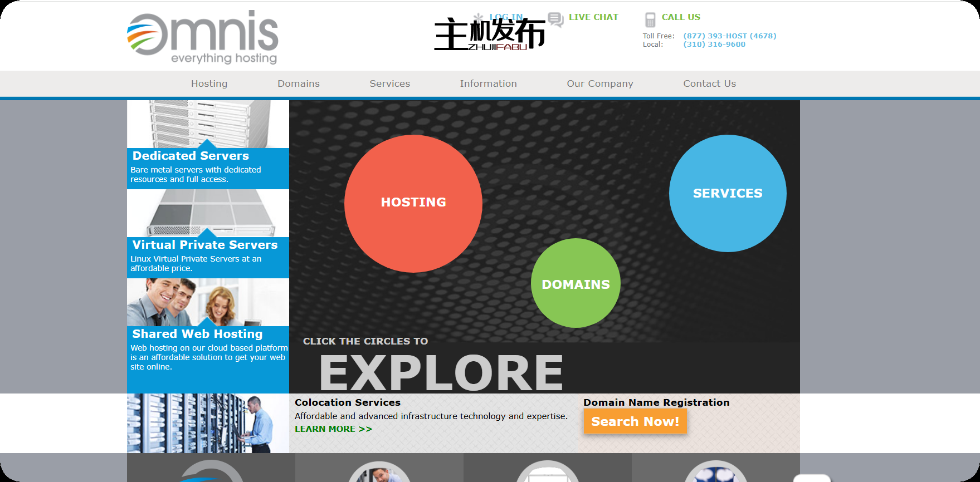
Task: Click the Domain Name Registration heading
Action: coord(656,402)
